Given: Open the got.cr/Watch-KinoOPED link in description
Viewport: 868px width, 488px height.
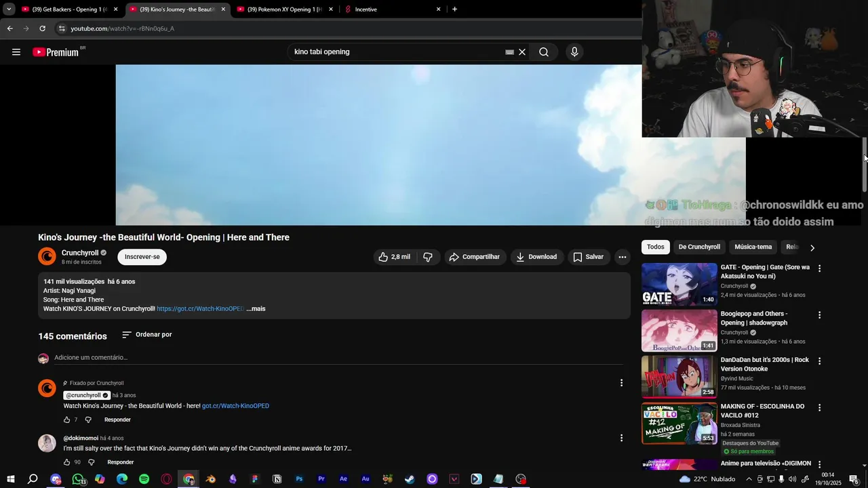Looking at the screenshot, I should click(x=200, y=309).
